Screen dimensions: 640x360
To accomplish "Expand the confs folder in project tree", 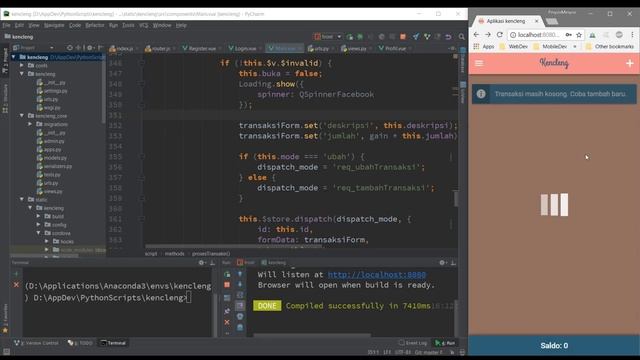I will pos(22,65).
